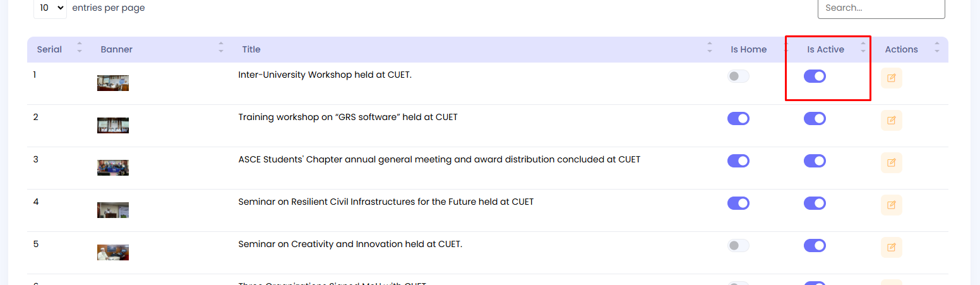The image size is (980, 285).
Task: Disable Is Active for Inter-University Workshop
Action: pos(815,76)
